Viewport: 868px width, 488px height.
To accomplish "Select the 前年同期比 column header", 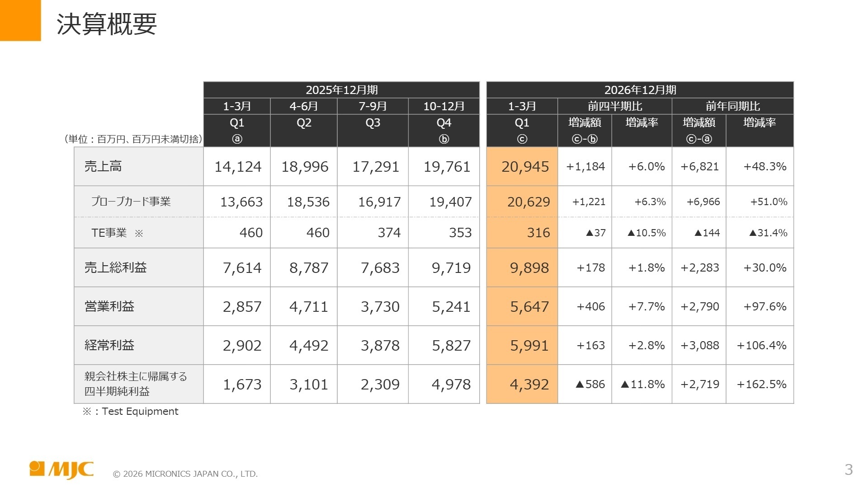I will 733,106.
